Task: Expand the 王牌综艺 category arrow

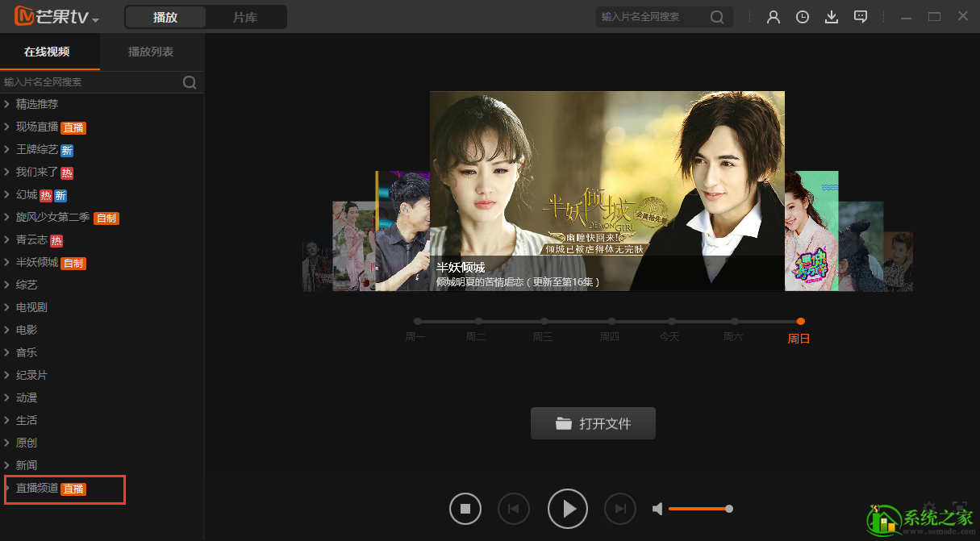Action: click(6, 149)
